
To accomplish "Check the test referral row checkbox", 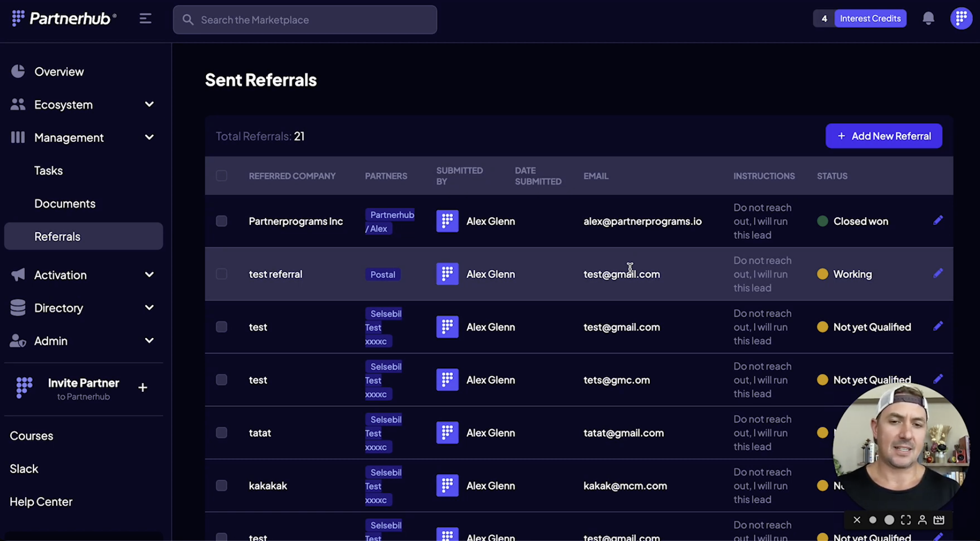I will coord(221,274).
